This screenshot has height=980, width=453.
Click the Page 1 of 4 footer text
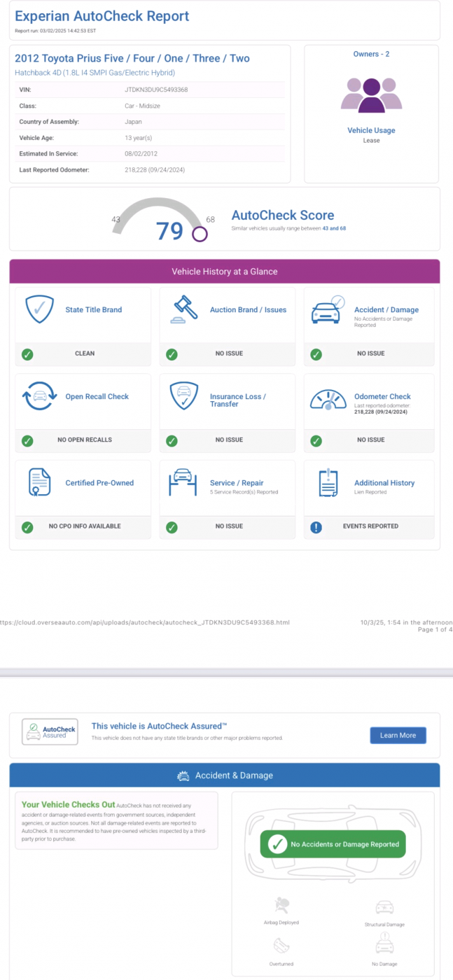pyautogui.click(x=435, y=630)
